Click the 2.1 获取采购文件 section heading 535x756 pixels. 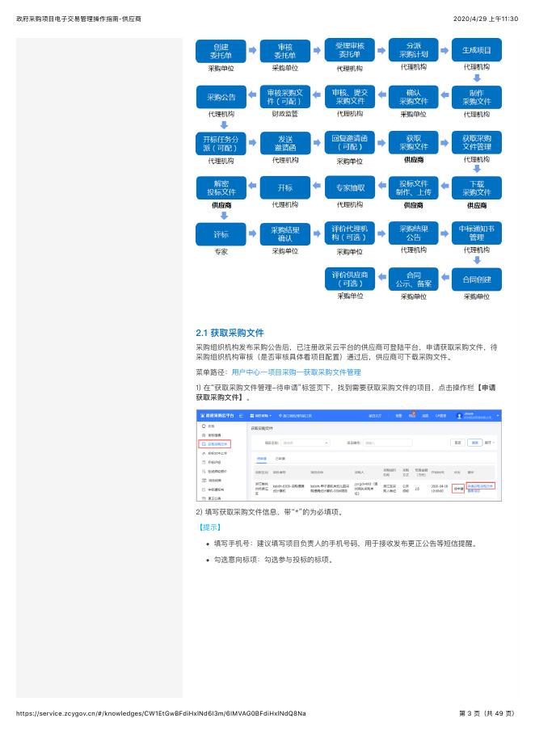tap(230, 333)
